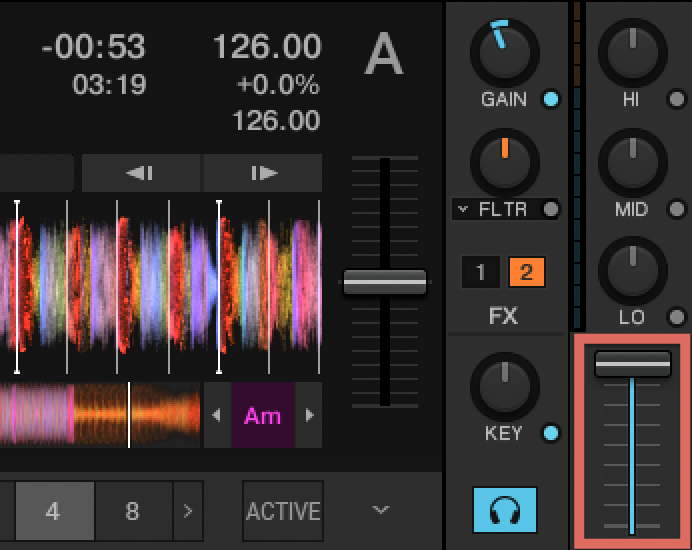Click the channel volume fader cap
Viewport: 692px width, 550px height.
tap(633, 364)
